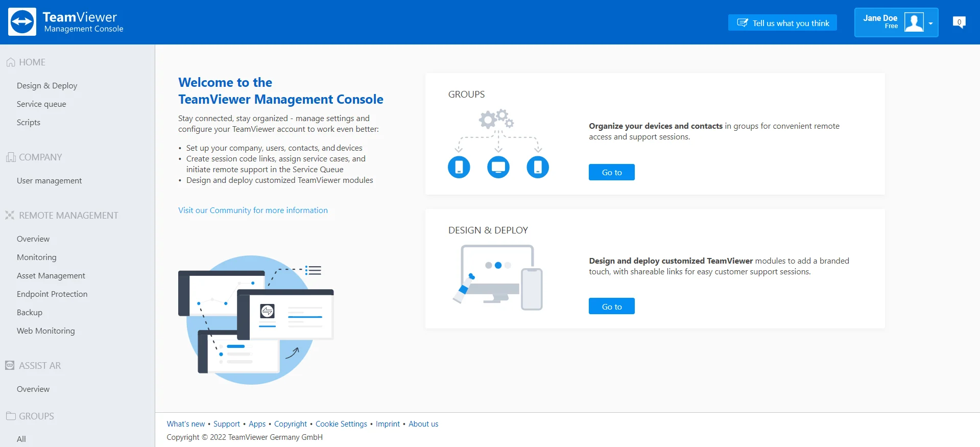Click the feedback pencil icon
The height and width of the screenshot is (447, 980).
click(743, 22)
